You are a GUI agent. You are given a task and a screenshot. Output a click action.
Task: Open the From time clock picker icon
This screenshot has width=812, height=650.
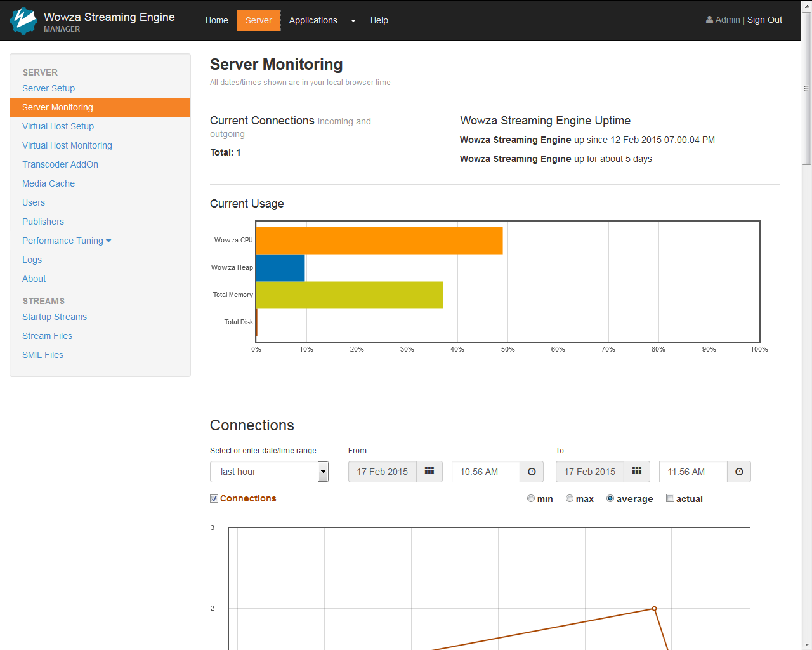point(532,472)
